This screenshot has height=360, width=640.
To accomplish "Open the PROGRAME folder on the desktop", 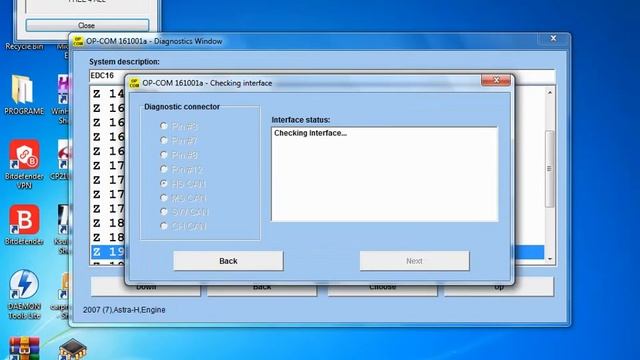I will [x=23, y=94].
